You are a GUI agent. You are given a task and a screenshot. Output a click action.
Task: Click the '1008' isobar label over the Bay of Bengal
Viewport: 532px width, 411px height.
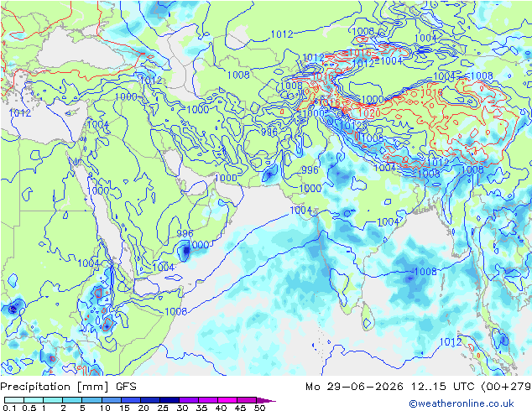point(425,272)
